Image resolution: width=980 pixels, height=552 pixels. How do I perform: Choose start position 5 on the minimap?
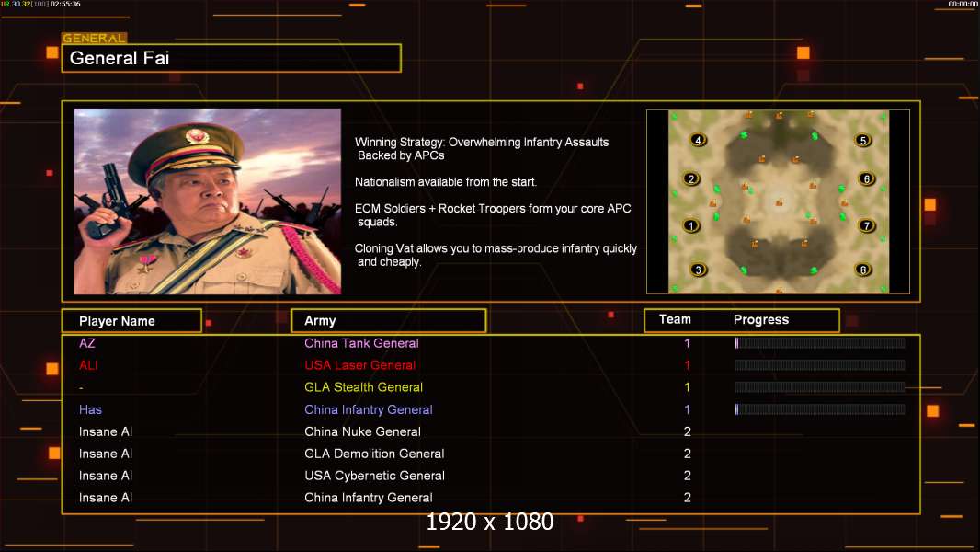point(863,140)
